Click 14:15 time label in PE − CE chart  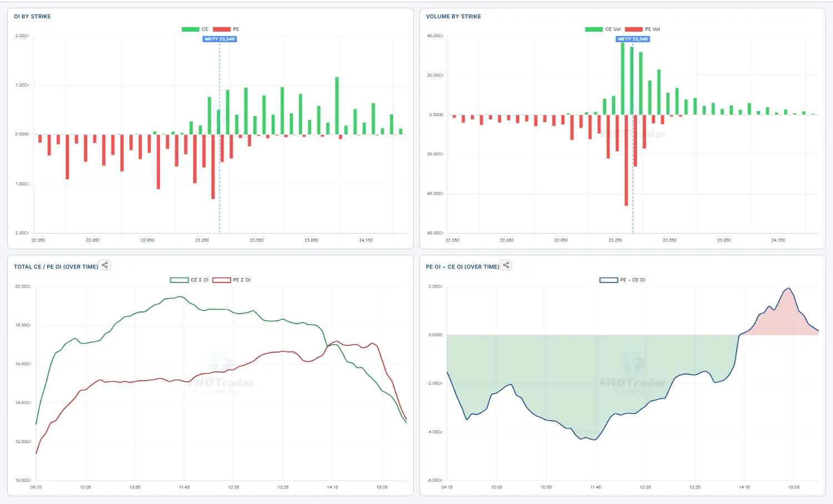pyautogui.click(x=744, y=487)
